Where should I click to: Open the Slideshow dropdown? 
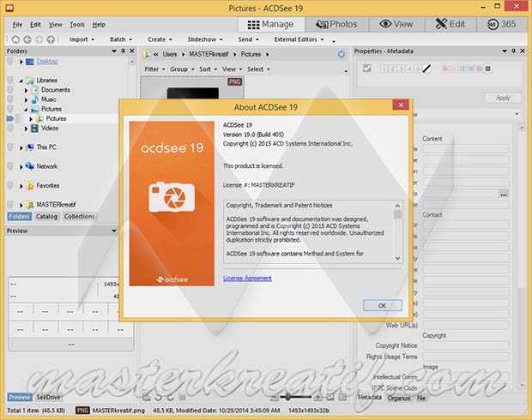(205, 39)
